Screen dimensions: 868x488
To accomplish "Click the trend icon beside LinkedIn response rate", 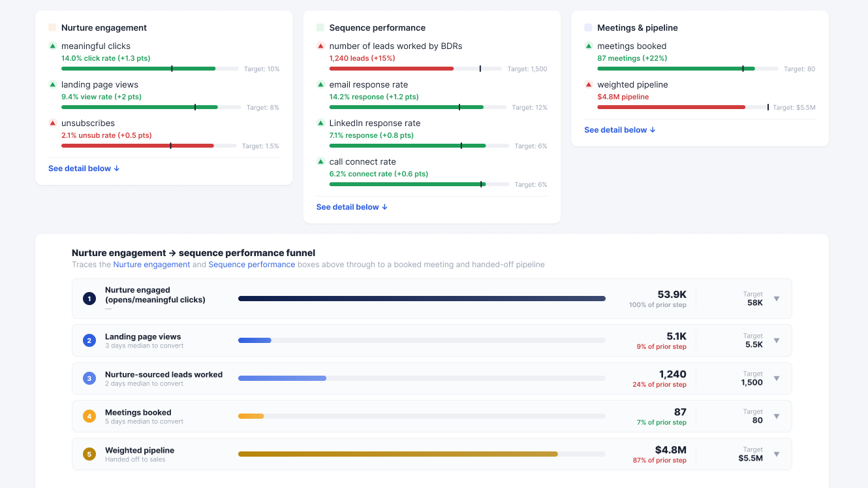I will point(320,123).
